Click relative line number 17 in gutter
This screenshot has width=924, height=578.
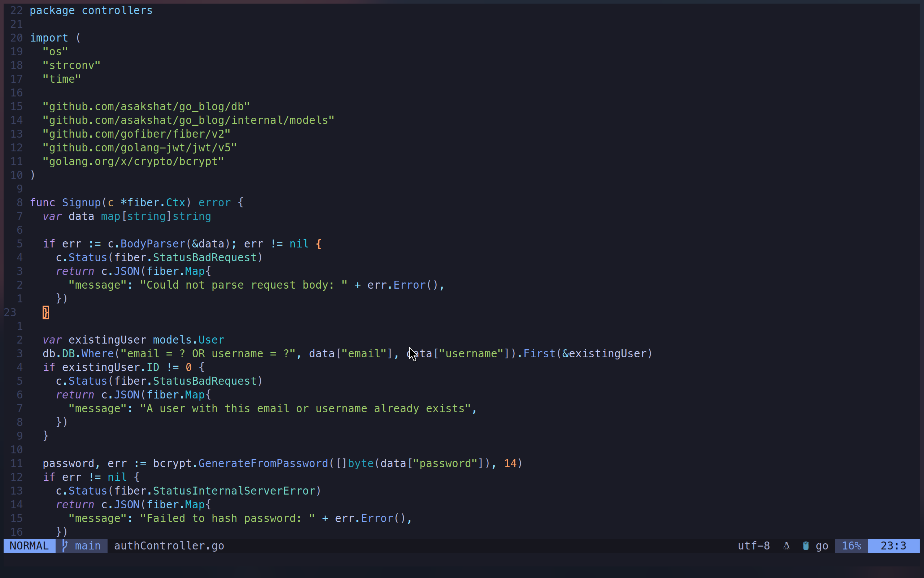click(x=16, y=79)
